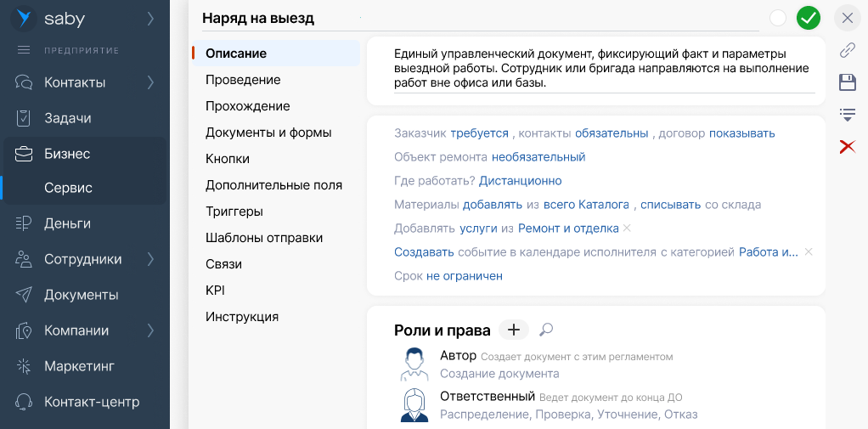Expand the Контакты sidebar chevron
Image resolution: width=868 pixels, height=429 pixels.
click(150, 82)
